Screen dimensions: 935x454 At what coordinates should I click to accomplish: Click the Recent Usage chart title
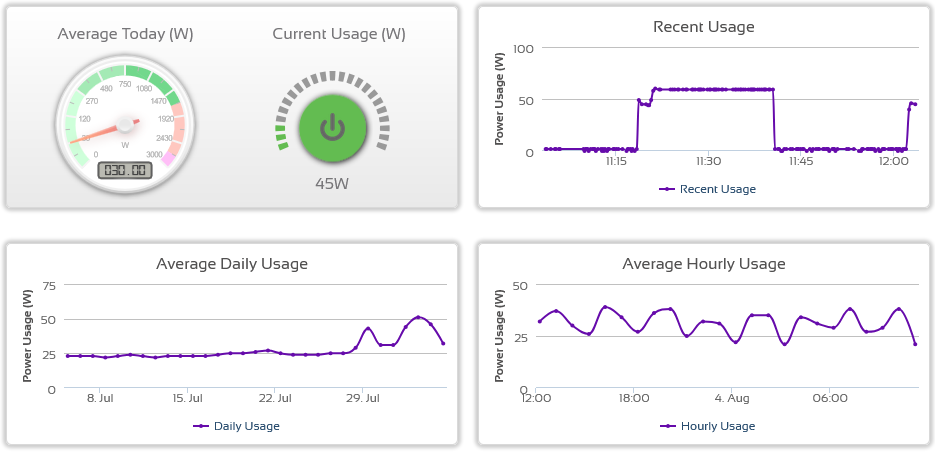[x=703, y=27]
